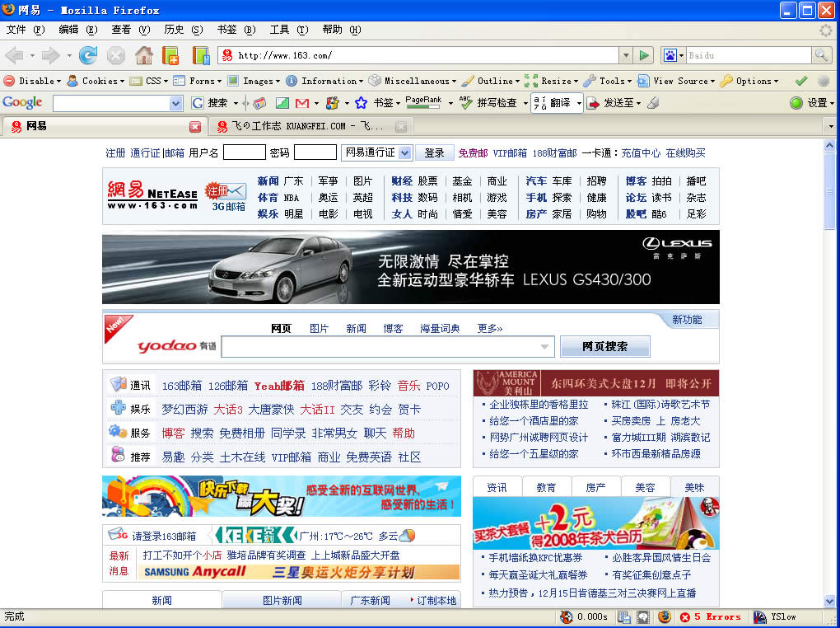Screen dimensions: 840x628
Task: Click the spell check ABC icon
Action: click(x=465, y=102)
